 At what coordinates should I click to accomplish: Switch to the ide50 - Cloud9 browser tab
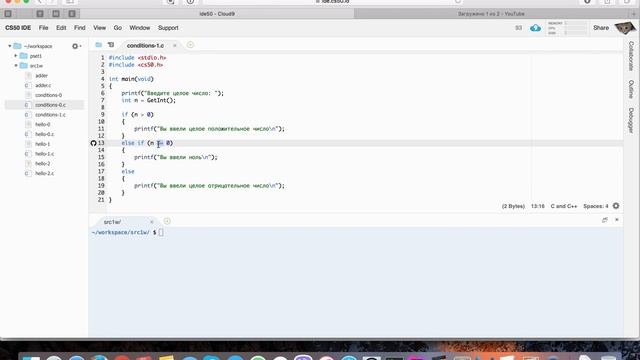pos(217,13)
